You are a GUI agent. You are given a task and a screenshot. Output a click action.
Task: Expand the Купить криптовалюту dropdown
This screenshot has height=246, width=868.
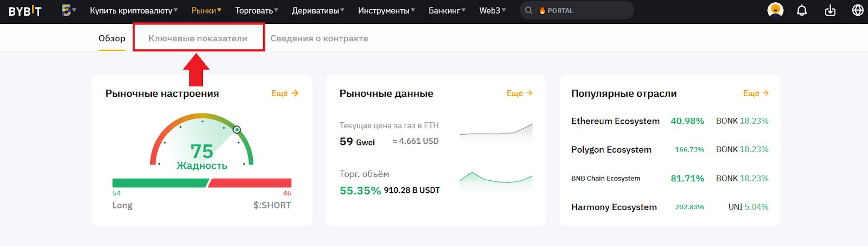click(x=133, y=10)
